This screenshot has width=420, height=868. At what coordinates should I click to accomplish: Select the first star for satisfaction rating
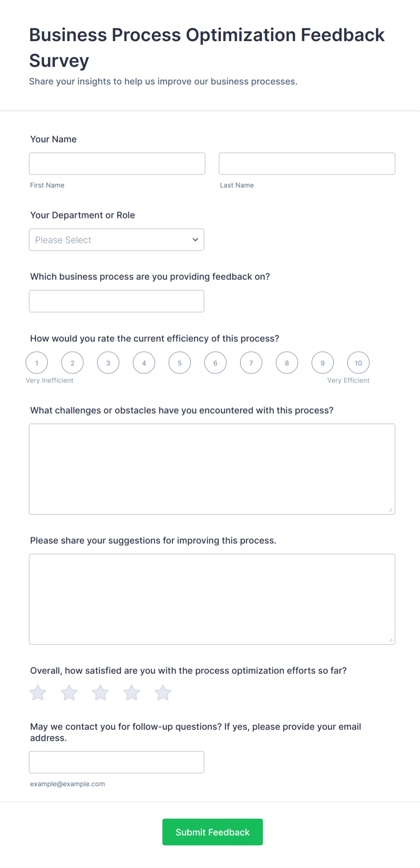(x=37, y=692)
